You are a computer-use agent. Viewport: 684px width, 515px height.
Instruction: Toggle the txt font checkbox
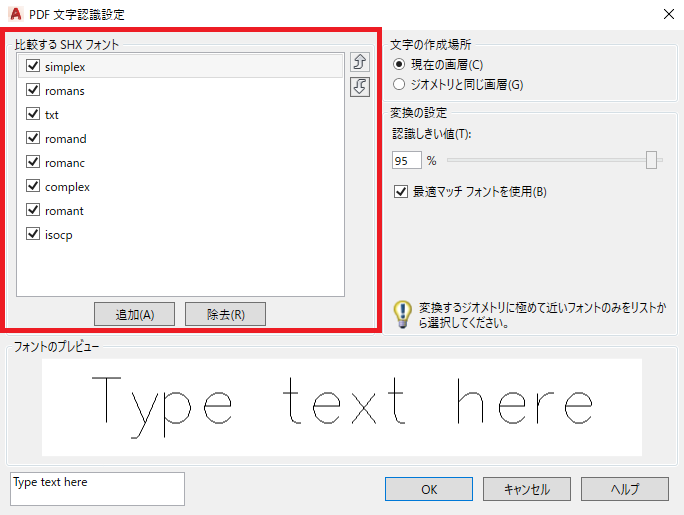33,114
